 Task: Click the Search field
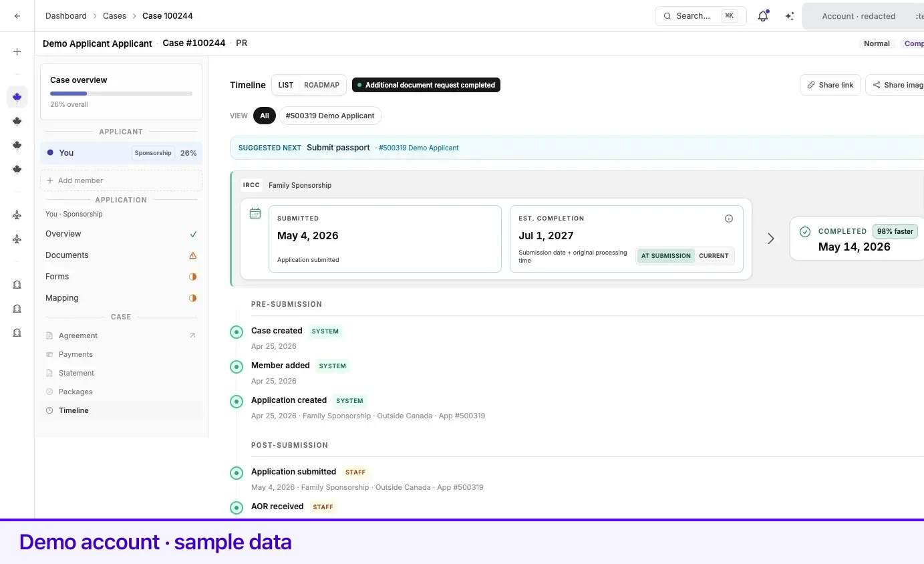[x=700, y=16]
